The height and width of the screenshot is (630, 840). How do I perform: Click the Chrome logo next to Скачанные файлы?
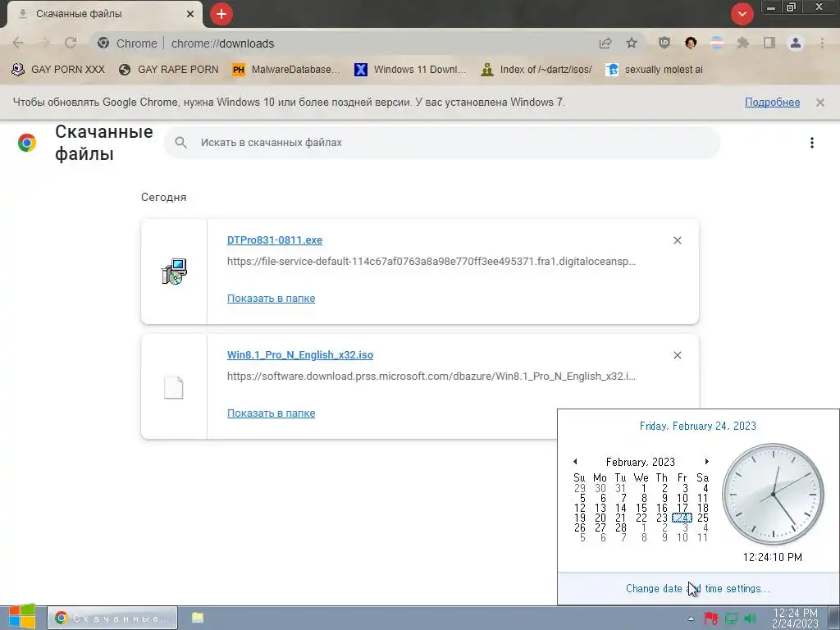coord(27,143)
